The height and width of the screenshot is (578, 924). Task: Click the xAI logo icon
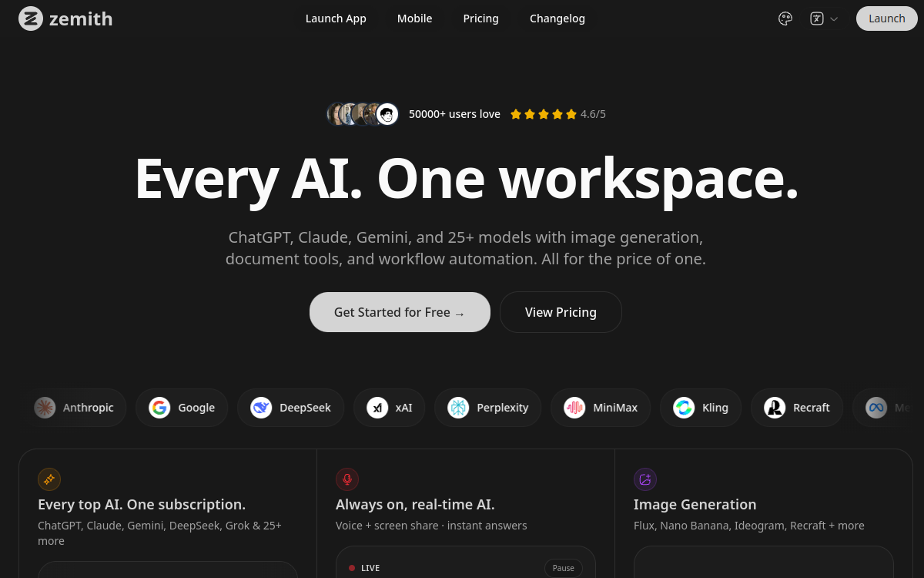click(x=377, y=408)
